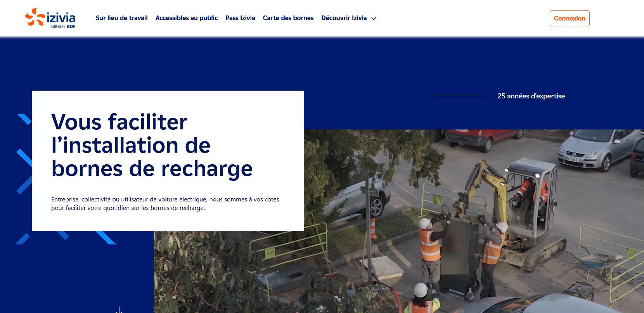Click the orange Izivia swirl logo
The height and width of the screenshot is (313, 644).
click(x=35, y=17)
